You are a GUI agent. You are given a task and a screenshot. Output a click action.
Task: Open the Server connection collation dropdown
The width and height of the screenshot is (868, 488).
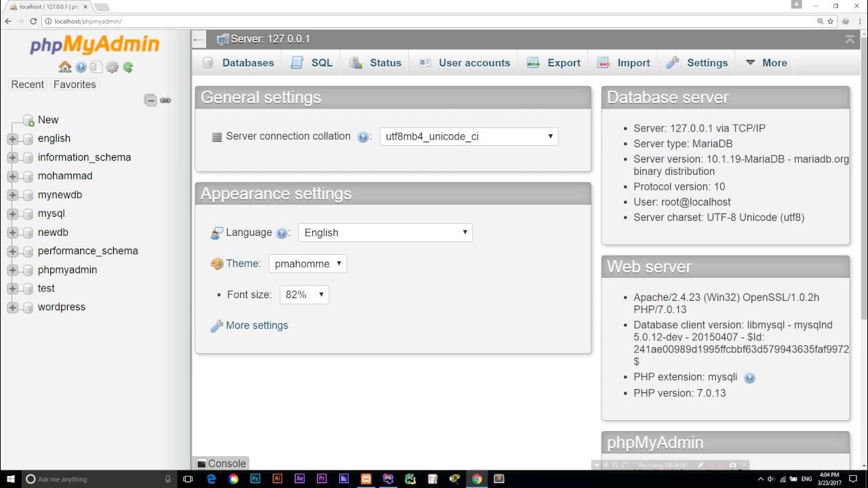(x=469, y=136)
